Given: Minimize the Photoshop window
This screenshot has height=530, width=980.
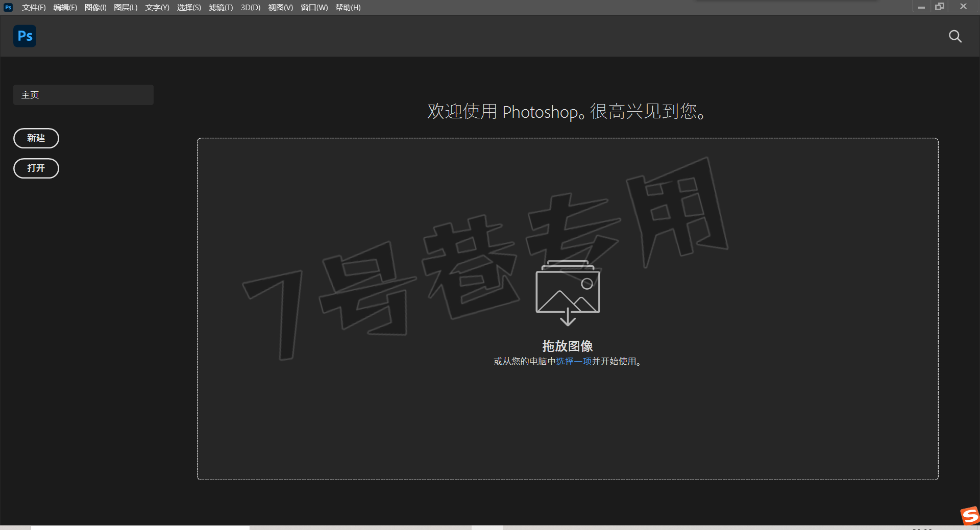Looking at the screenshot, I should point(921,7).
